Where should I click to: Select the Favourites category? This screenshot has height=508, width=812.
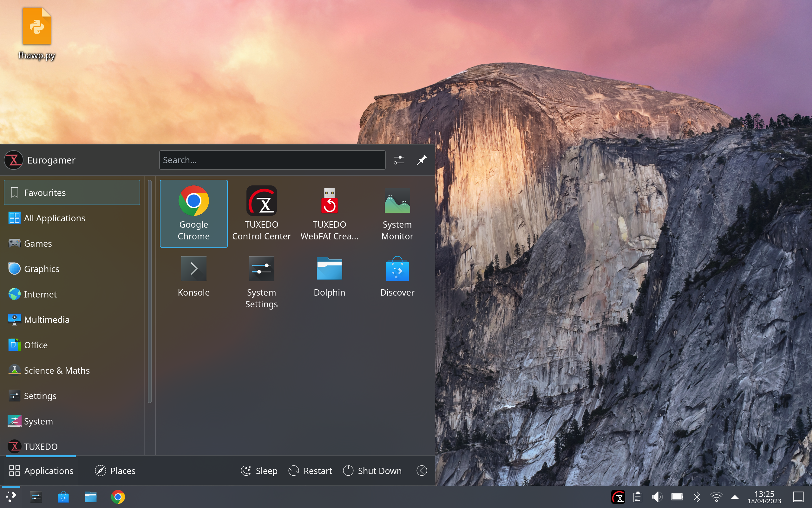pos(72,192)
